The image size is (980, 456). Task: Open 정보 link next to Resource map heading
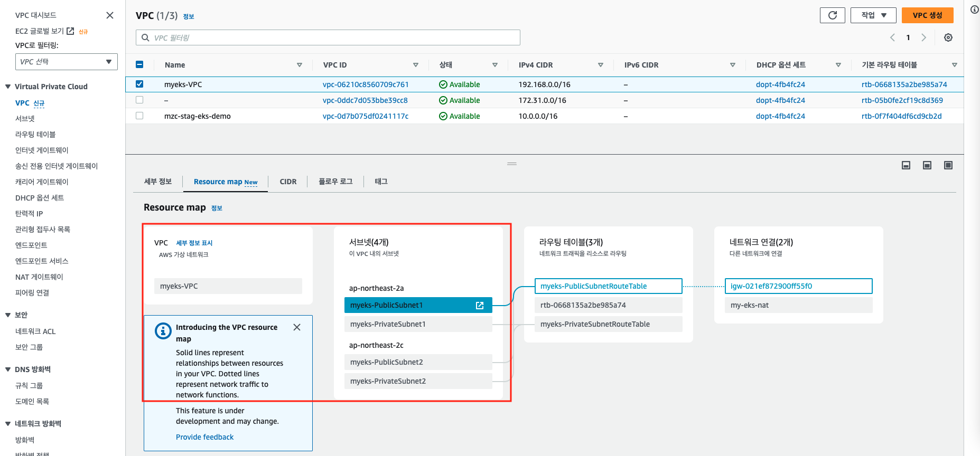click(217, 208)
